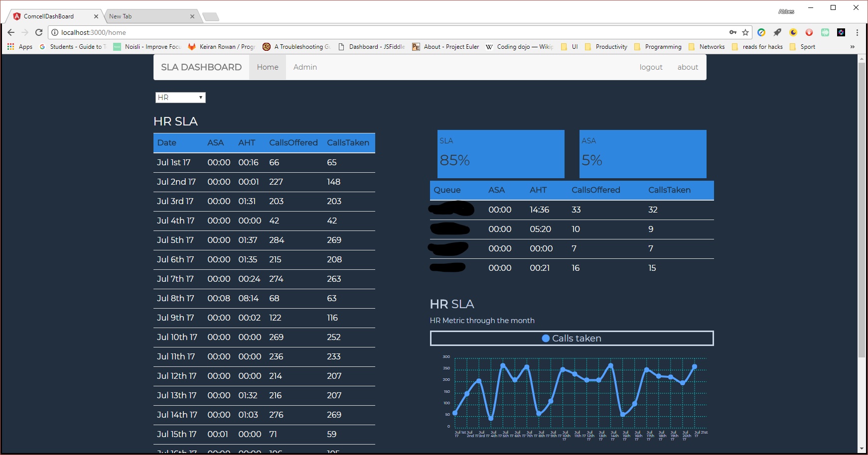The height and width of the screenshot is (455, 868).
Task: Expand the UI bookmarks folder
Action: 570,47
